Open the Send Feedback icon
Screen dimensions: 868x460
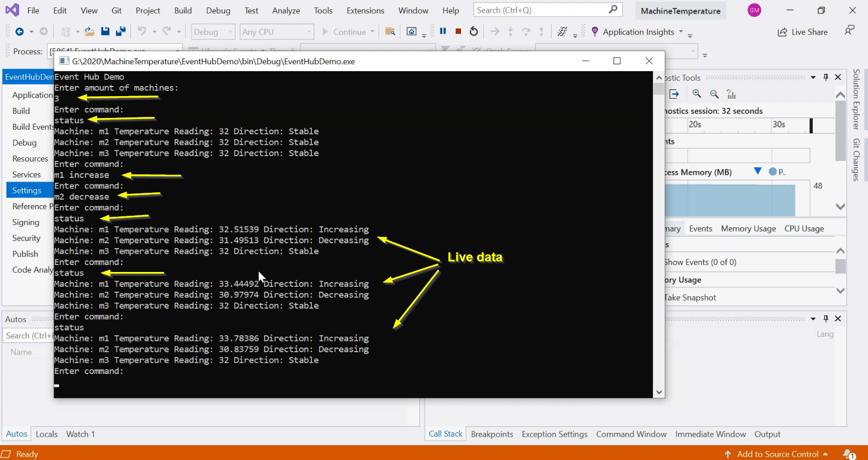point(849,31)
